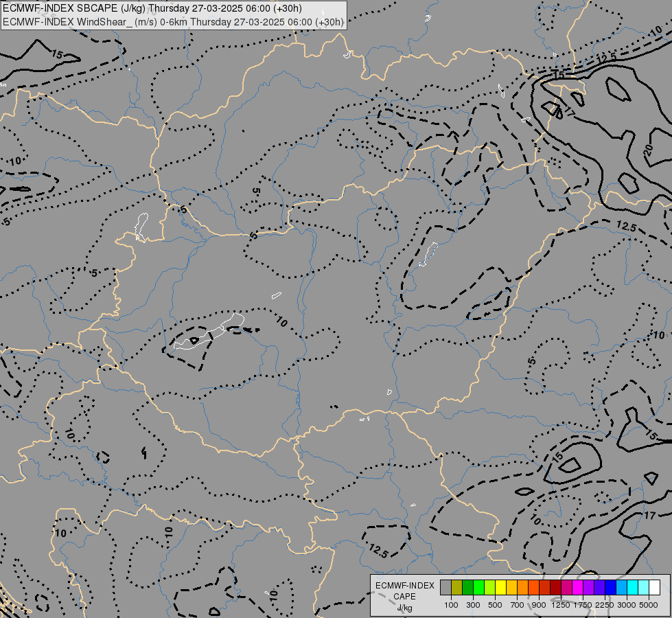Viewport: 672px width, 618px height.
Task: Select the dark green legend swatch
Action: [x=467, y=587]
